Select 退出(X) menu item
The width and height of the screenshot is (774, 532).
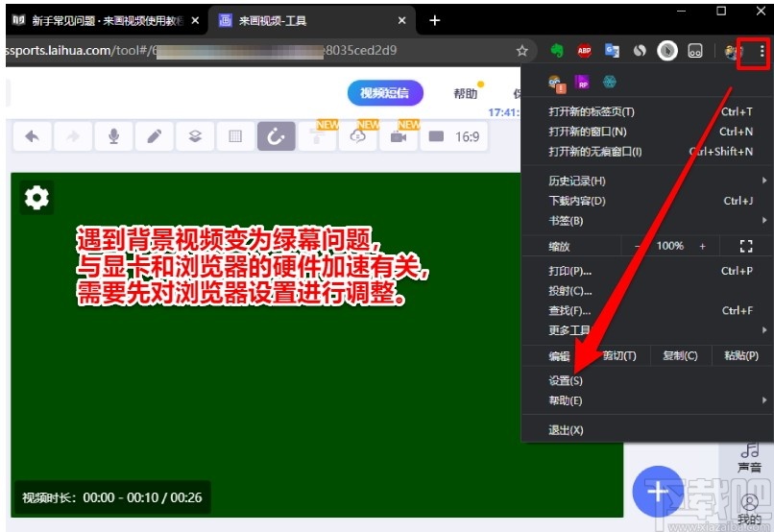pos(646,430)
